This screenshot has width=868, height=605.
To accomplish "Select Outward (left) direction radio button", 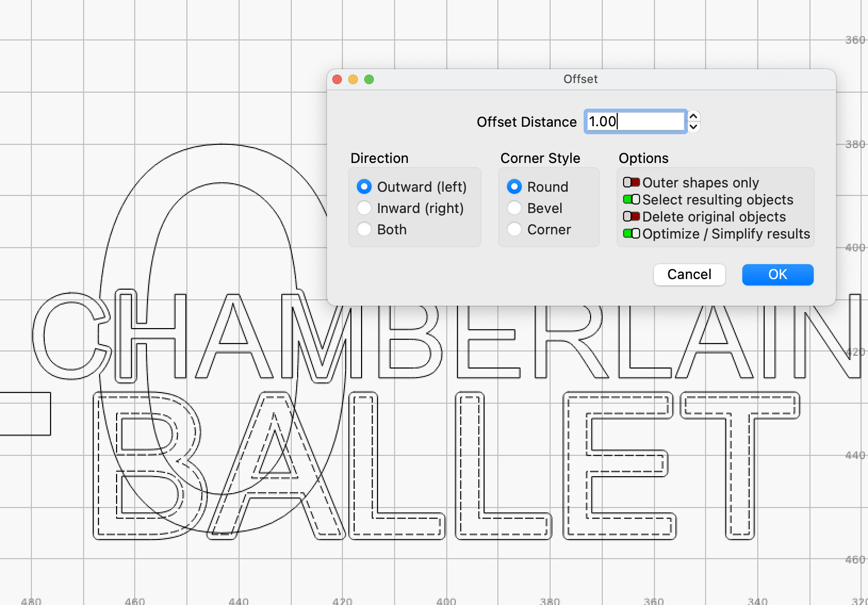I will click(364, 187).
